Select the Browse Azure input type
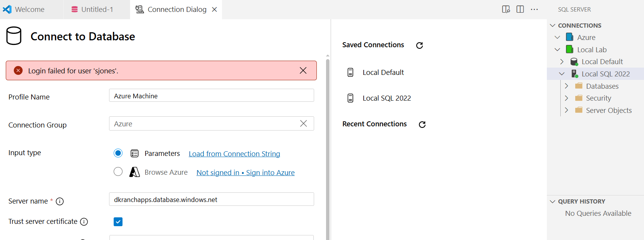 click(x=118, y=172)
